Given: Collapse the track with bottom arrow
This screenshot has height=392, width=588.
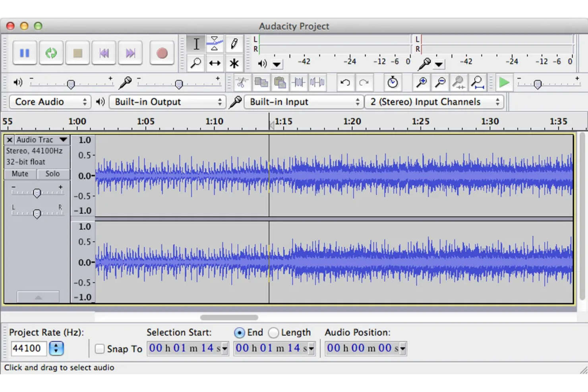Looking at the screenshot, I should [38, 297].
